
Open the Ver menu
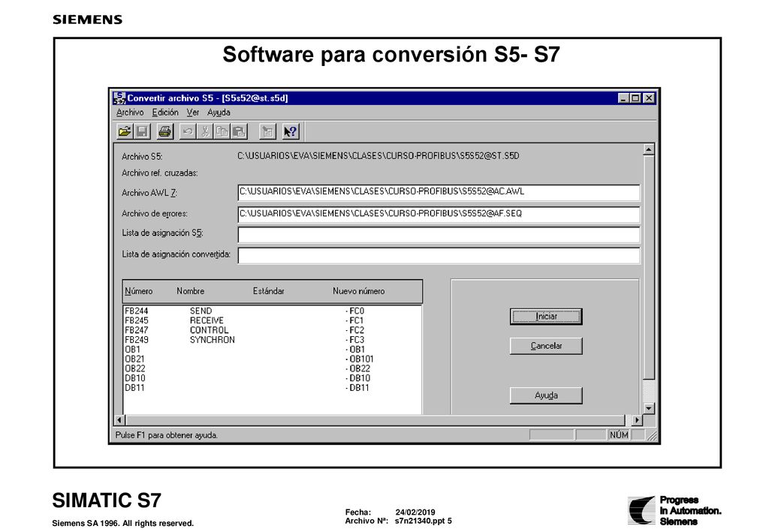[x=193, y=113]
